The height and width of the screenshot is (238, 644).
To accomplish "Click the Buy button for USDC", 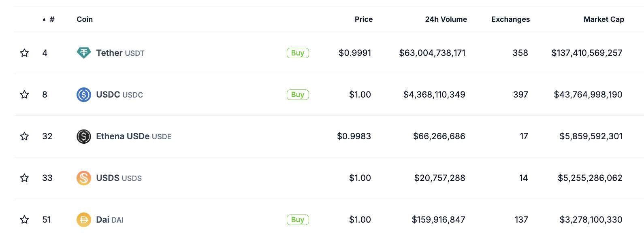I will click(298, 95).
